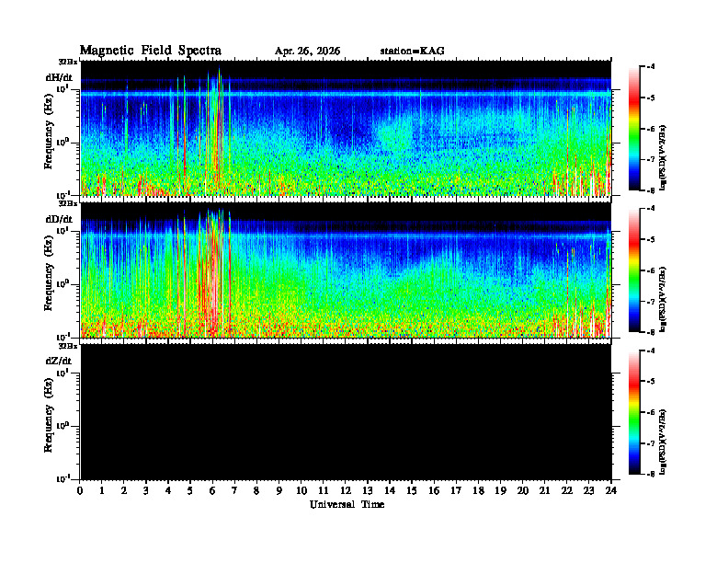Click the color bar beside dD/dt panel
Screen dimensions: 728x563
click(x=633, y=270)
